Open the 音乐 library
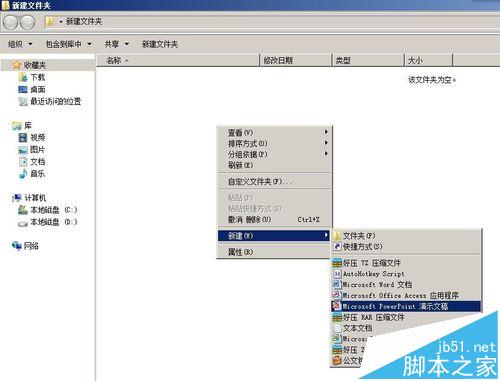Screen dimensions: 500x381 32,174
